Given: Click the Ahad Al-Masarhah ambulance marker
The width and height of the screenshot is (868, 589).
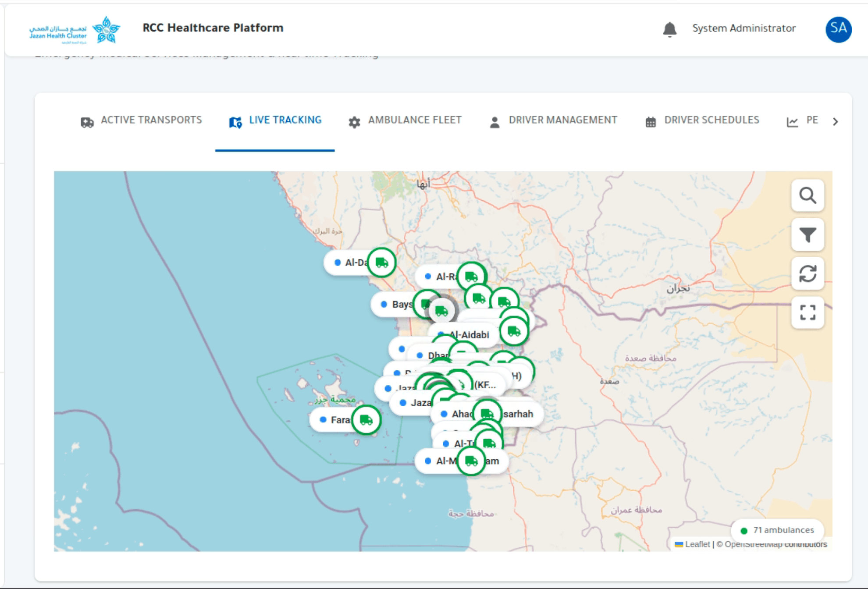Looking at the screenshot, I should 487,412.
